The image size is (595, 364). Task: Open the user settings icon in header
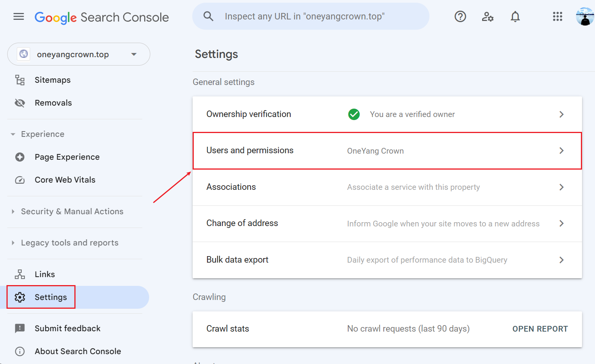point(487,16)
